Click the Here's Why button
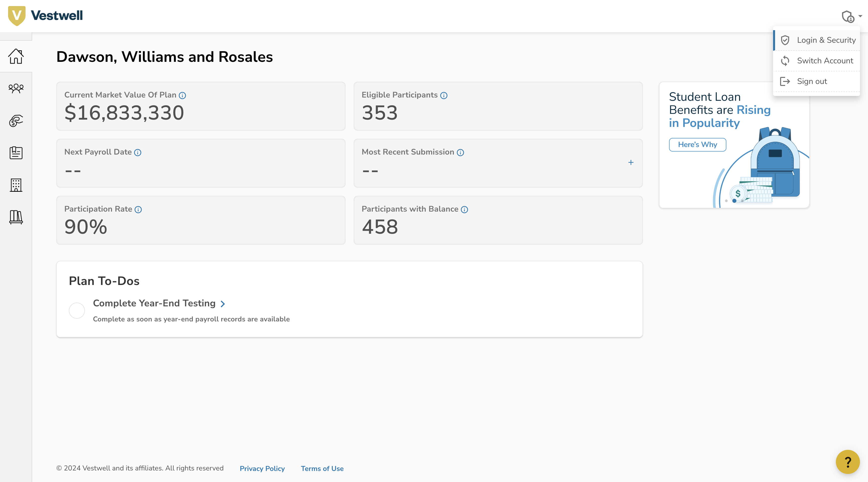Image resolution: width=868 pixels, height=482 pixels. click(x=697, y=144)
